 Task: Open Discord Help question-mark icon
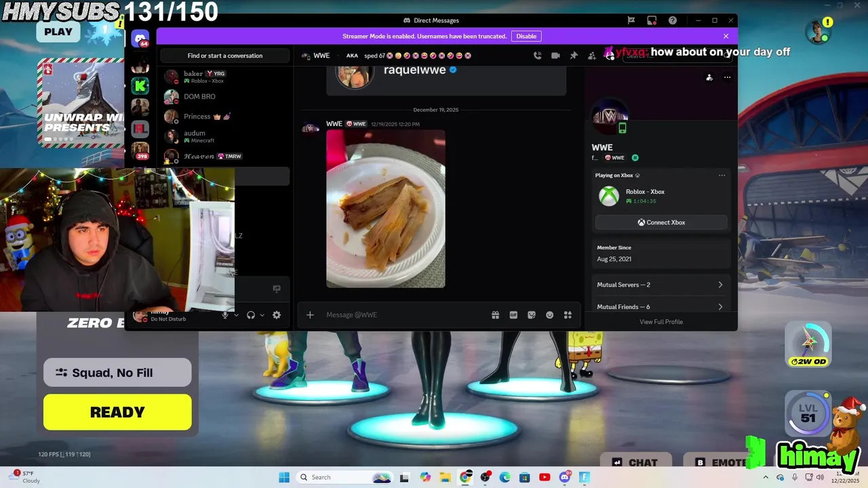point(673,20)
